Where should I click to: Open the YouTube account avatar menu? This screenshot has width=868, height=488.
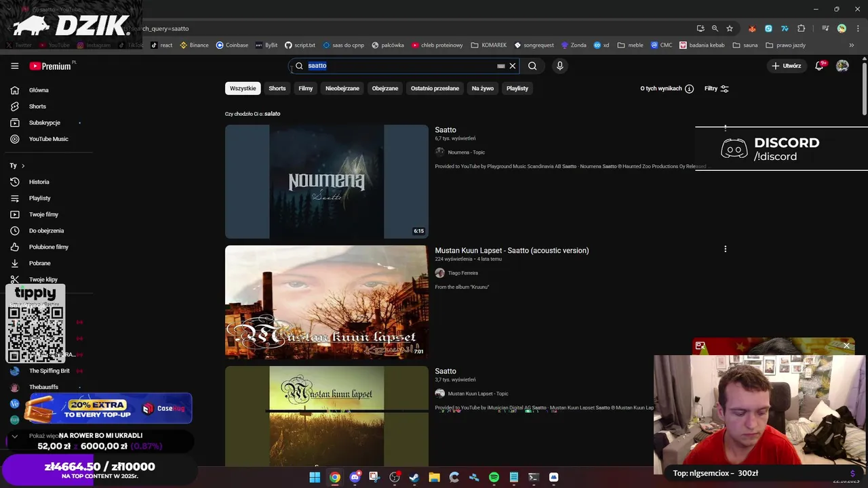coord(842,66)
